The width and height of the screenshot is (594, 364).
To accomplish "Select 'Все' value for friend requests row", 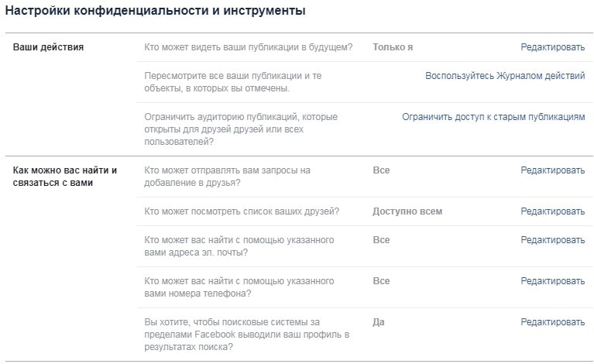I will (381, 170).
